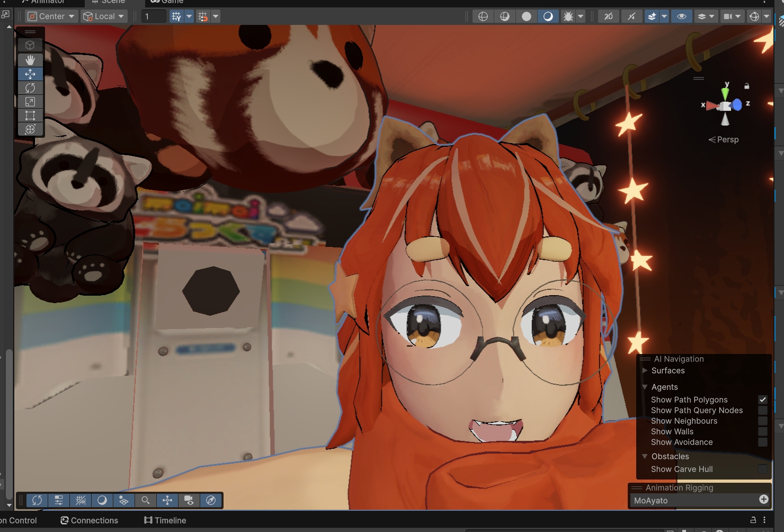The height and width of the screenshot is (532, 784).
Task: Click the grid snap value field
Action: [x=154, y=16]
